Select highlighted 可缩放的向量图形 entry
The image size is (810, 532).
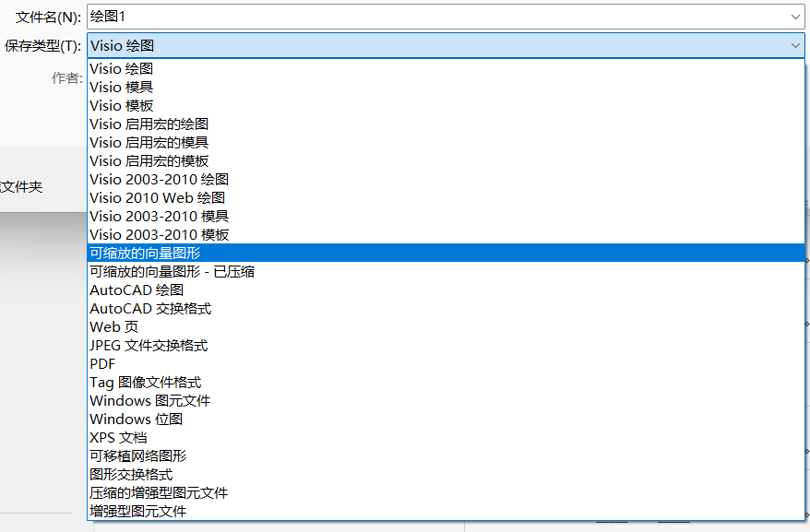(x=446, y=253)
